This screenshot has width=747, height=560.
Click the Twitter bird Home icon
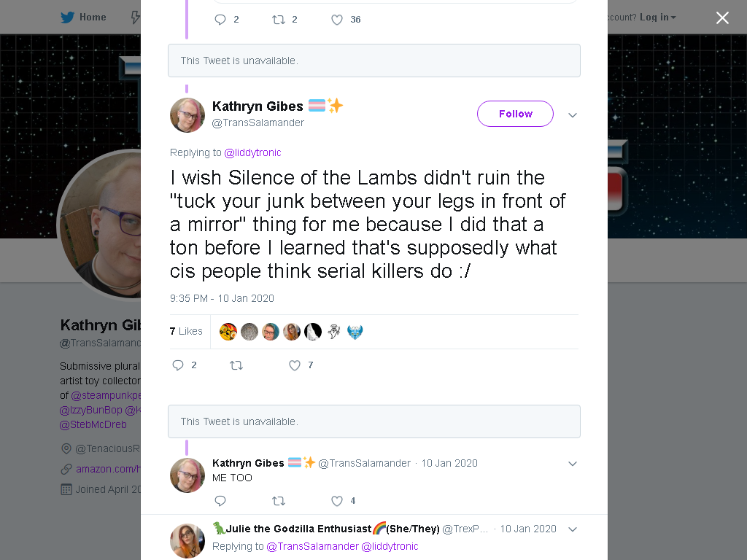click(x=67, y=17)
